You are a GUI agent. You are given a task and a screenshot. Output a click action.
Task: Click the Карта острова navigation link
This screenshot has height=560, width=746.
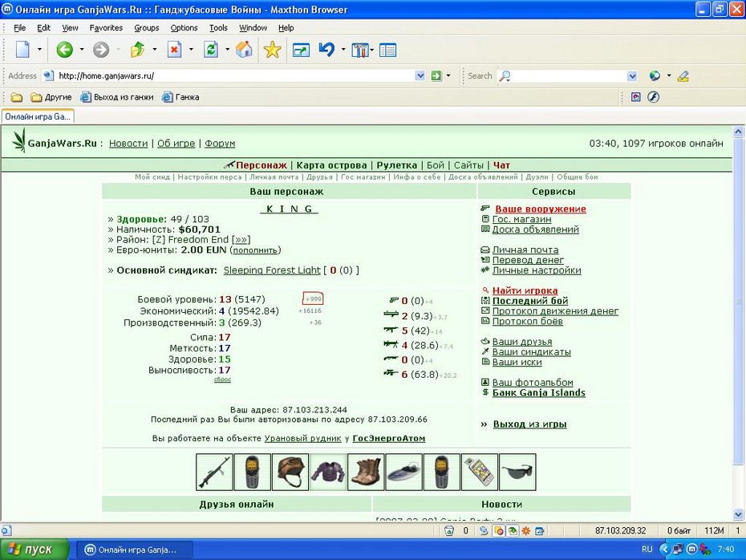[331, 165]
